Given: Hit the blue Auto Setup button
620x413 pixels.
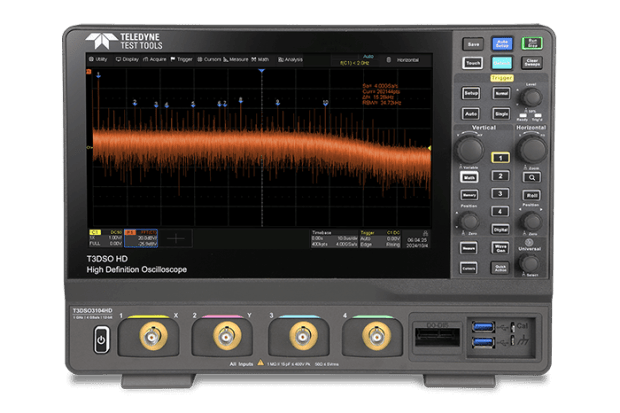Looking at the screenshot, I should (502, 44).
